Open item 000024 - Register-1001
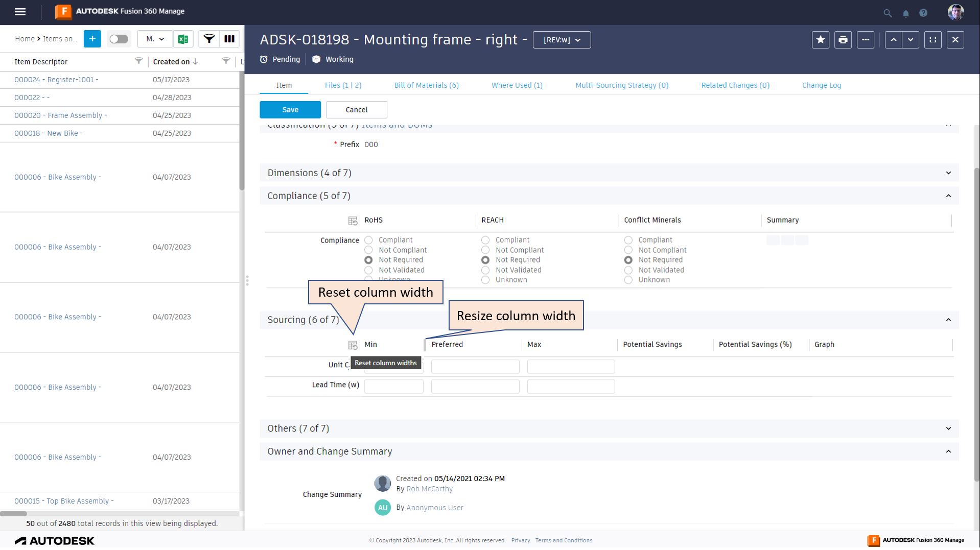The height and width of the screenshot is (550, 980). pos(56,80)
